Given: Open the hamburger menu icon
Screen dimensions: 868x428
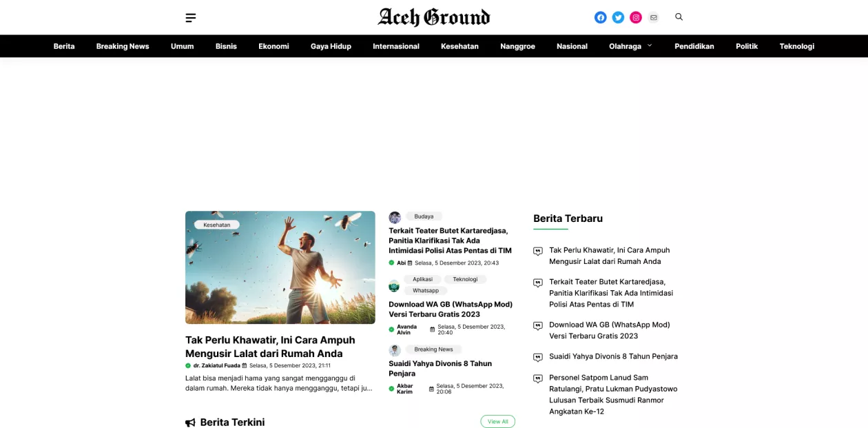Looking at the screenshot, I should (191, 17).
